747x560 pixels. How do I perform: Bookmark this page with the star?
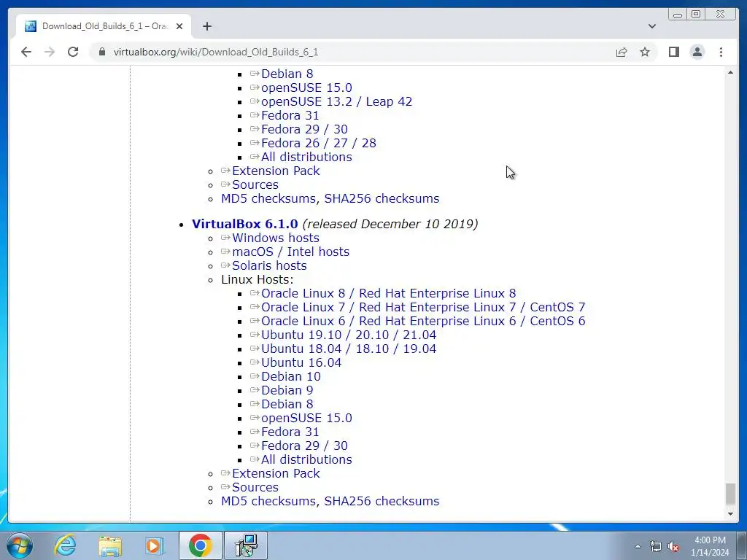click(645, 52)
